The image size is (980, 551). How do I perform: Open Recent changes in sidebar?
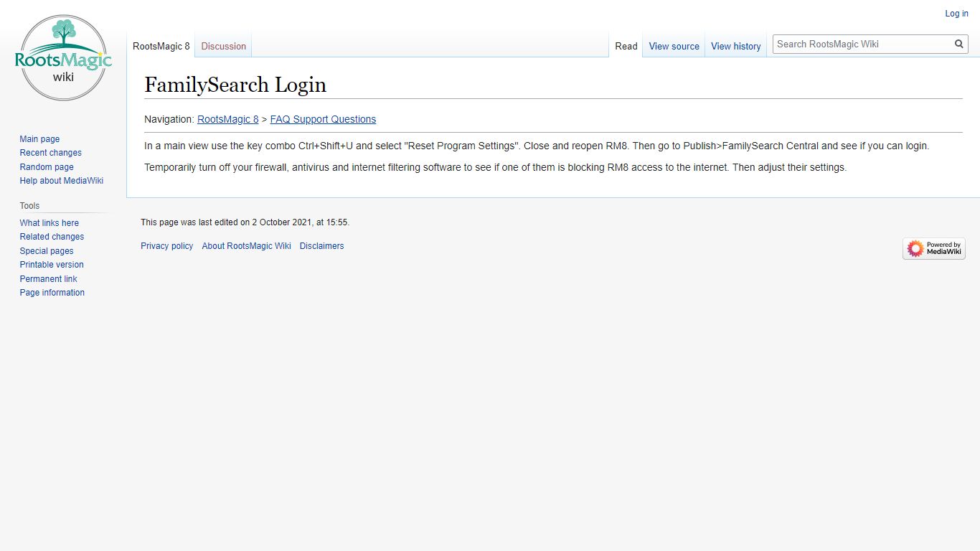pyautogui.click(x=51, y=153)
